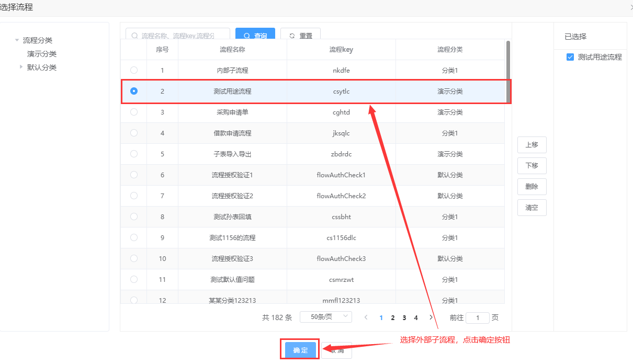
Task: Click the reset button with refresh icon
Action: [300, 36]
